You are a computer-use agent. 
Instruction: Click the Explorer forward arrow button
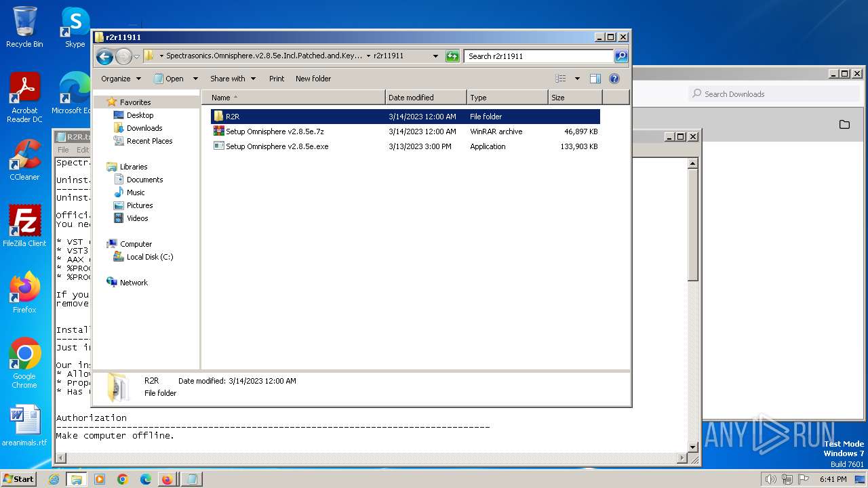click(123, 56)
